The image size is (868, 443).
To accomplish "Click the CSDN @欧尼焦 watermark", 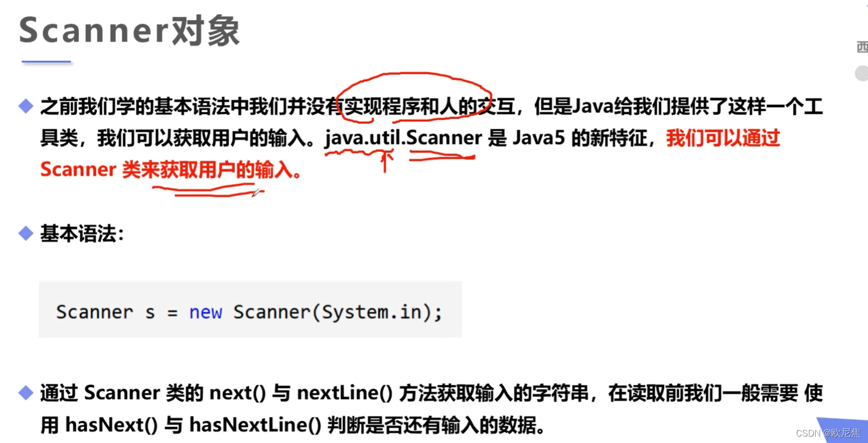I will coord(828,433).
